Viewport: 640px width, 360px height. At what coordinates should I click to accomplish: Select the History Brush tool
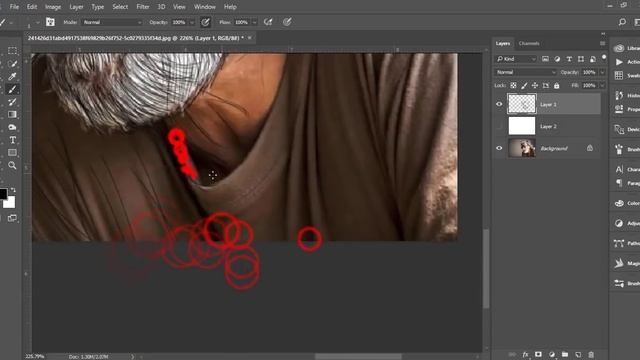[12, 102]
